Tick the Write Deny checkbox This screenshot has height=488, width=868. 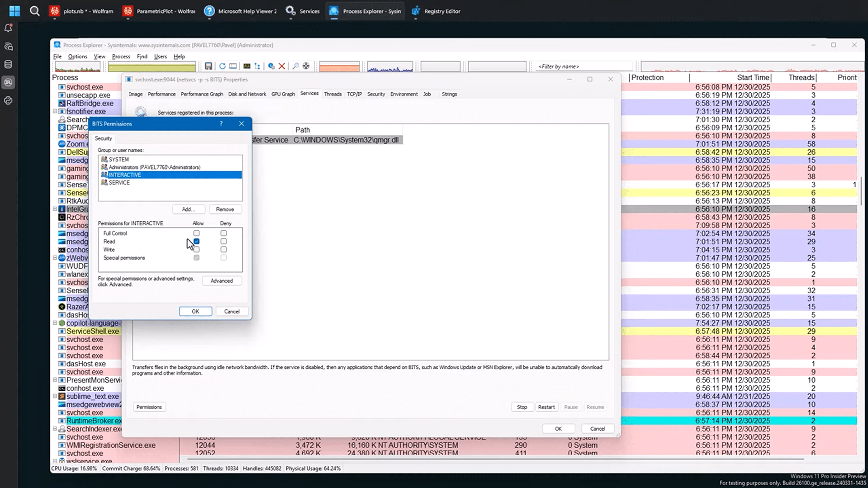(x=223, y=250)
